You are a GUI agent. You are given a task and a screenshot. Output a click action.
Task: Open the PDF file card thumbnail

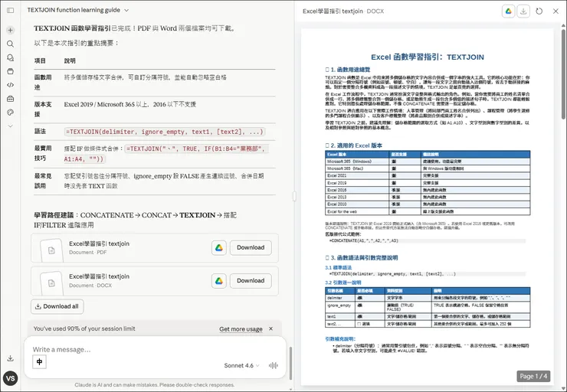click(51, 250)
